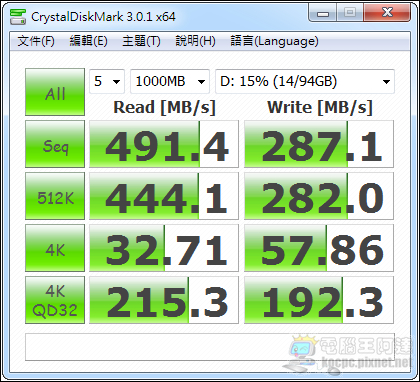This screenshot has height=382, width=420.
Task: Open the 主題(T) menu
Action: [x=141, y=41]
